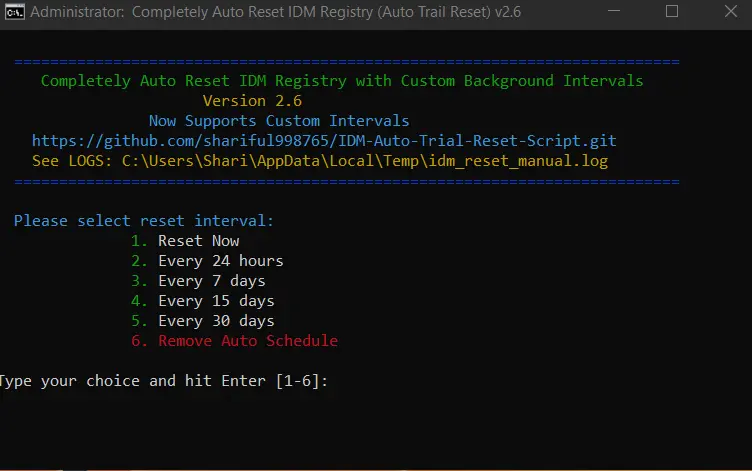Viewport: 752px width, 471px height.
Task: Click the green heading about Custom Background Intervals
Action: coord(342,81)
